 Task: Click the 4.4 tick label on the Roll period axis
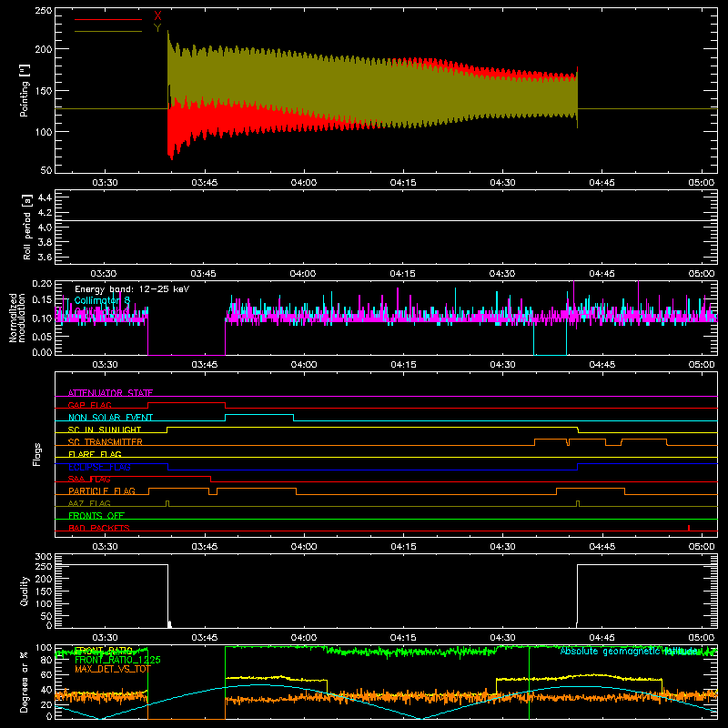click(45, 197)
